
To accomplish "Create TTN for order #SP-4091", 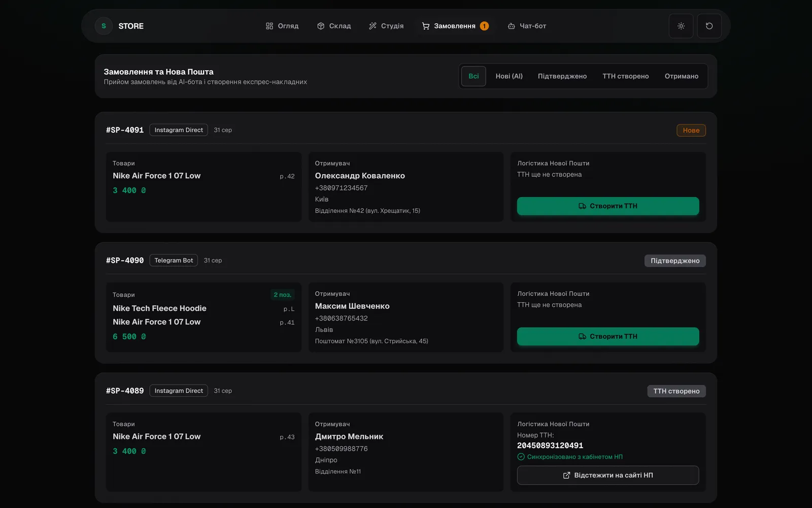I will point(608,206).
